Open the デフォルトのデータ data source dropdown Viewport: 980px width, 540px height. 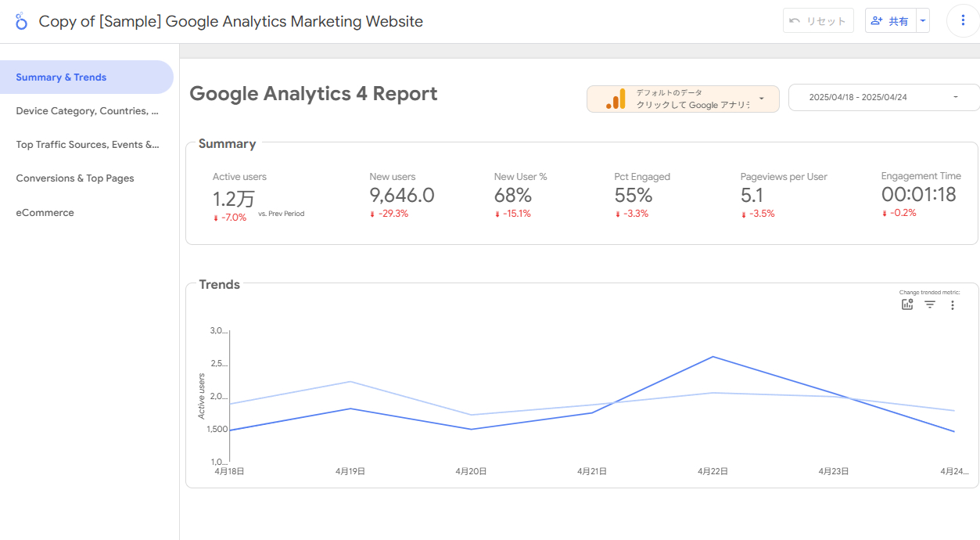761,99
